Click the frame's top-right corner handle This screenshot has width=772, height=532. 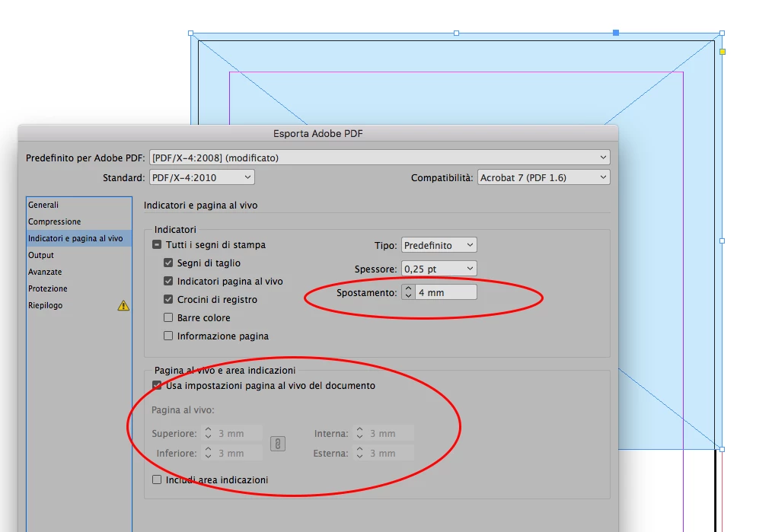723,33
